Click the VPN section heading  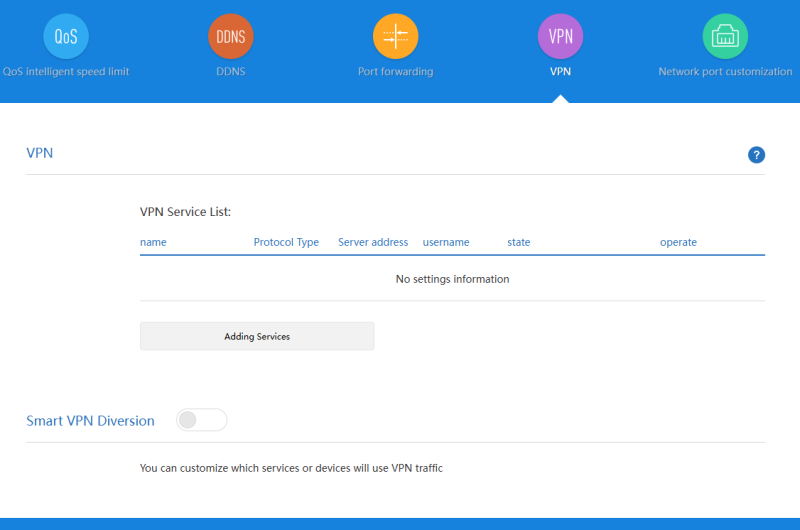click(40, 153)
